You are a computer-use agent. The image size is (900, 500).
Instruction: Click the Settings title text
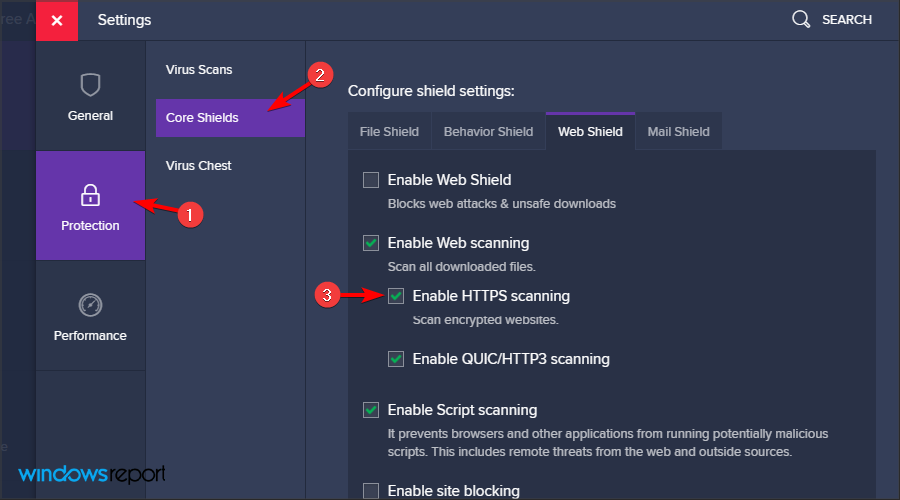[125, 20]
